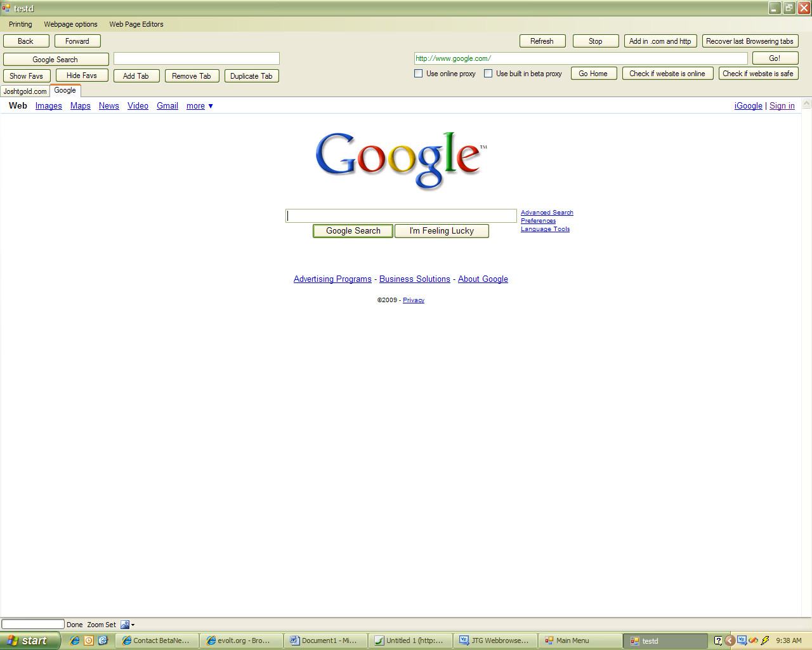Viewport: 812px width, 650px height.
Task: Click I'm Feeling Lucky button
Action: pos(442,231)
